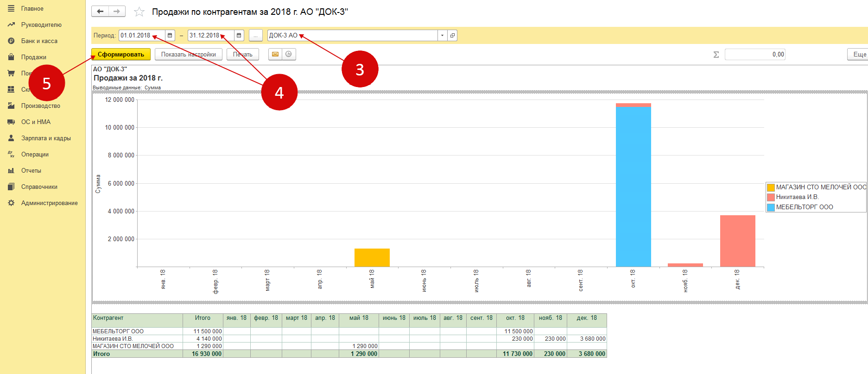Select the Банк и касса menu item
The height and width of the screenshot is (374, 868).
pyautogui.click(x=39, y=41)
